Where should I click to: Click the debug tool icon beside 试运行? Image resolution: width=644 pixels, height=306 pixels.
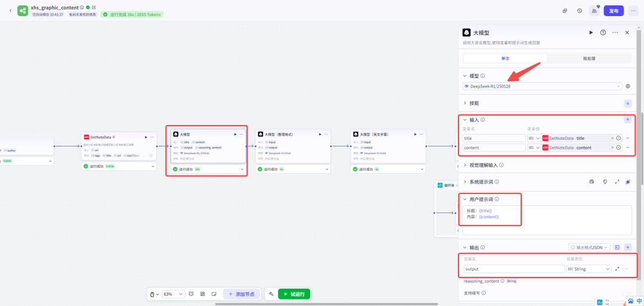pyautogui.click(x=271, y=294)
